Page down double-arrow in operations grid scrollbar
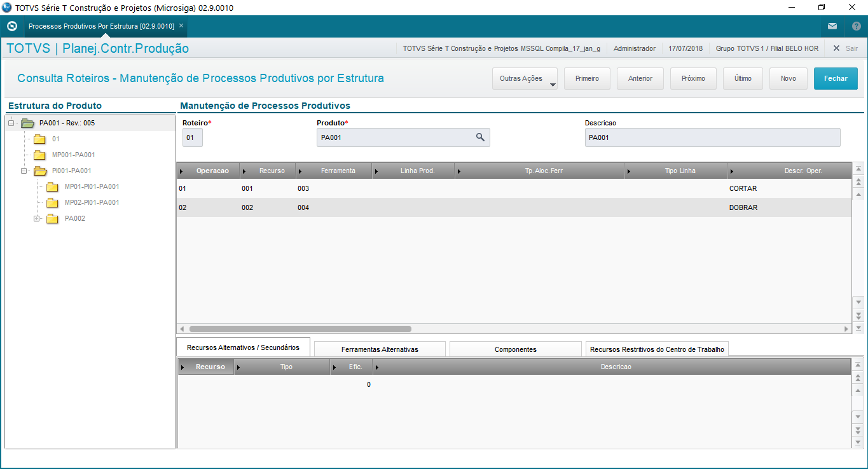868x469 pixels. point(858,314)
